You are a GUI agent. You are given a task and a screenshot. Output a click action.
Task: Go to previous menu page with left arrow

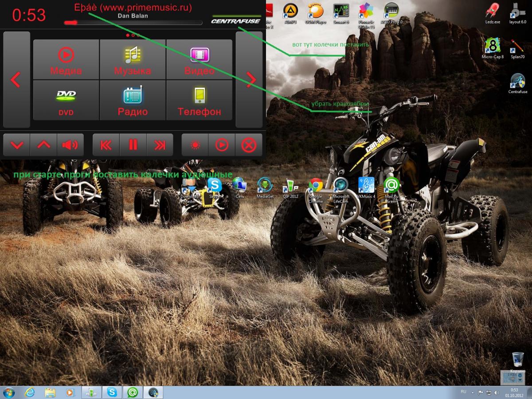pyautogui.click(x=16, y=80)
